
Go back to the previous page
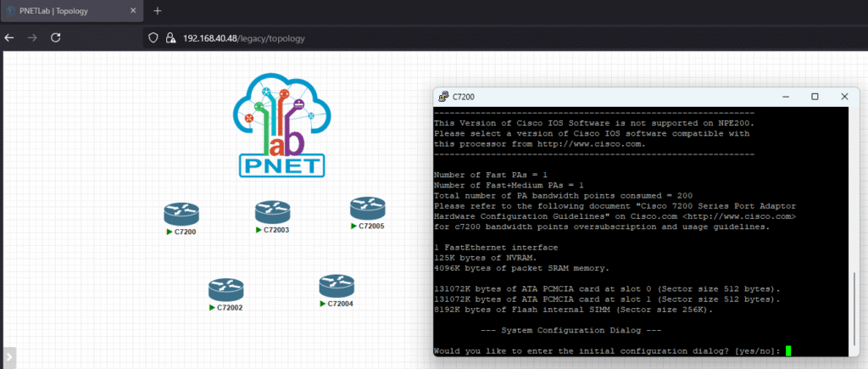click(9, 38)
